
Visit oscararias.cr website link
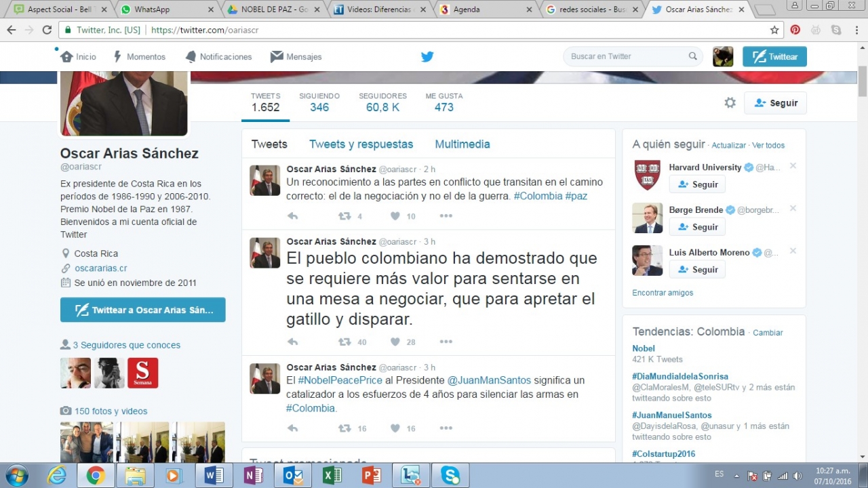point(100,268)
